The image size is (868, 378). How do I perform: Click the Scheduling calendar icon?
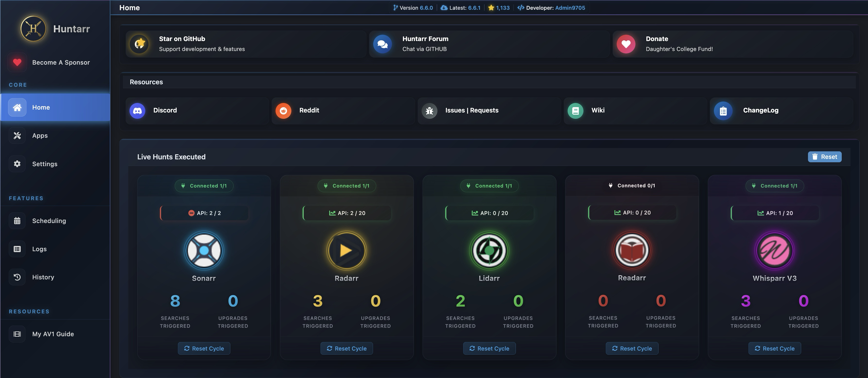[x=17, y=221]
